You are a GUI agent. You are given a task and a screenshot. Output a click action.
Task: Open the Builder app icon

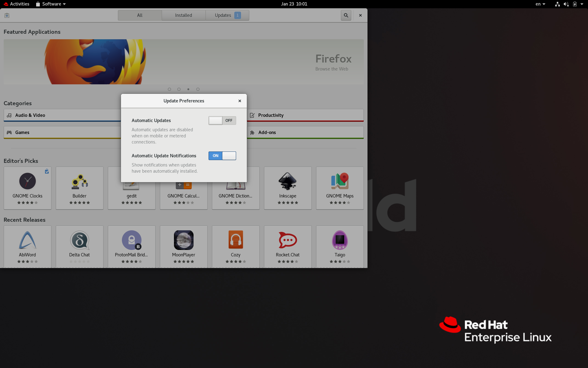pyautogui.click(x=80, y=181)
